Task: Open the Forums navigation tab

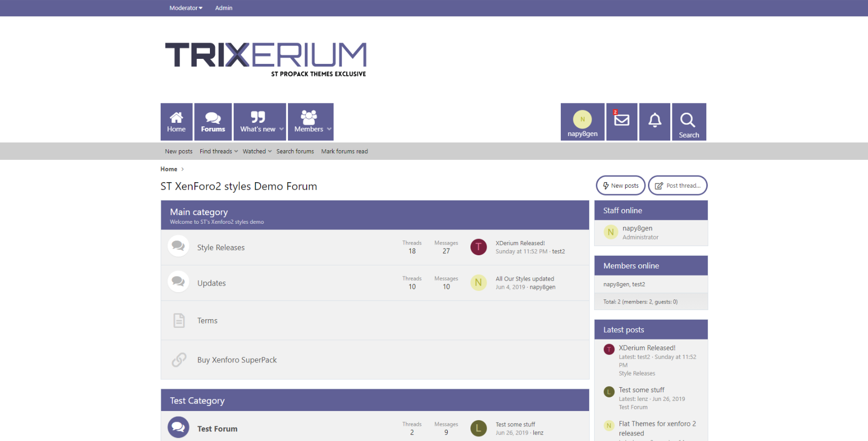Action: (213, 122)
